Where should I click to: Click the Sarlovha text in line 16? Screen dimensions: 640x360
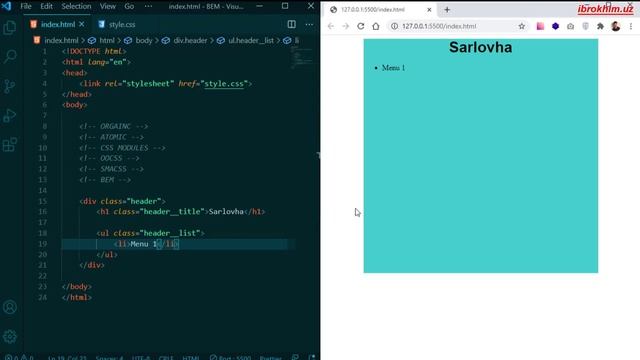pyautogui.click(x=226, y=212)
